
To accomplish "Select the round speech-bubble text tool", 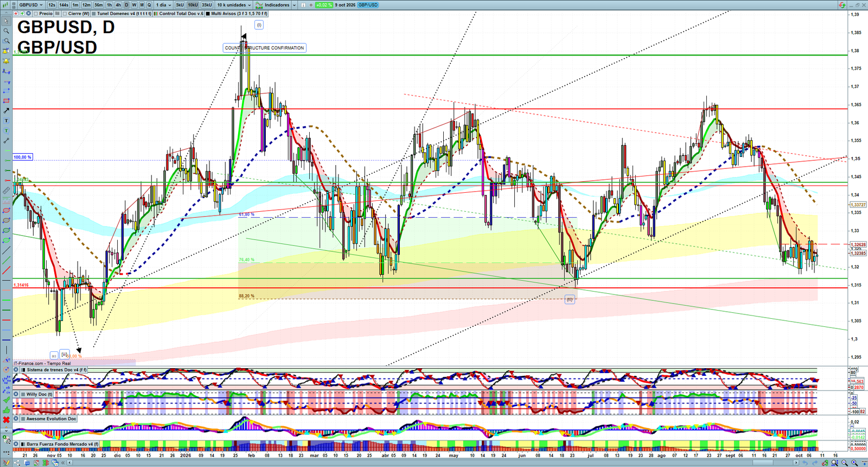I will (7, 130).
